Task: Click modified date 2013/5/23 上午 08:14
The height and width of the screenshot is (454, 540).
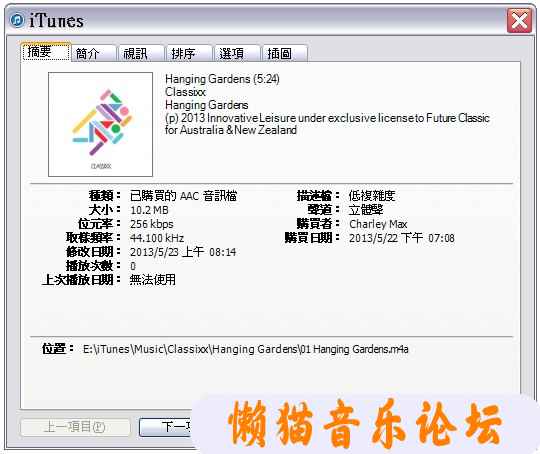Action: tap(183, 252)
